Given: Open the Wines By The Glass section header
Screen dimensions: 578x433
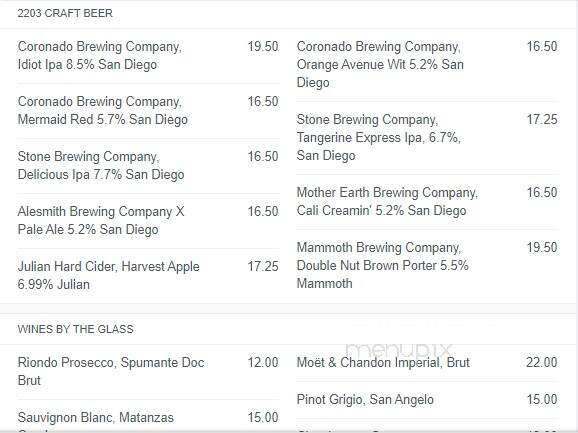Looking at the screenshot, I should pos(76,329).
